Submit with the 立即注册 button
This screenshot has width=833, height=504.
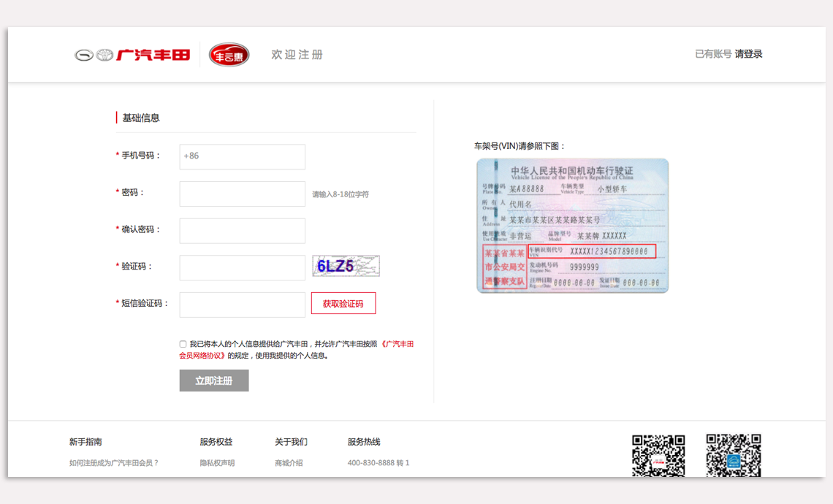point(213,381)
